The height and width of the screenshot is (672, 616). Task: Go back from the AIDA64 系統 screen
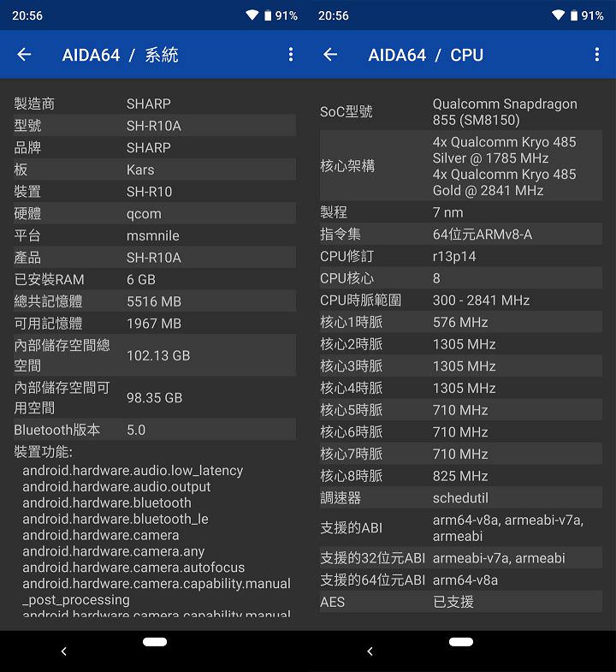coord(24,55)
